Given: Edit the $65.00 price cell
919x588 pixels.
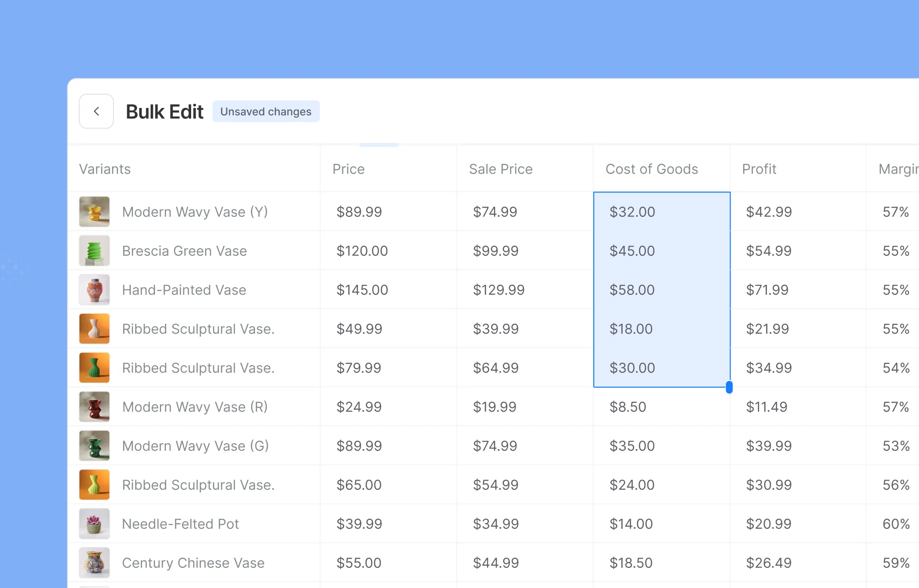Looking at the screenshot, I should 389,485.
